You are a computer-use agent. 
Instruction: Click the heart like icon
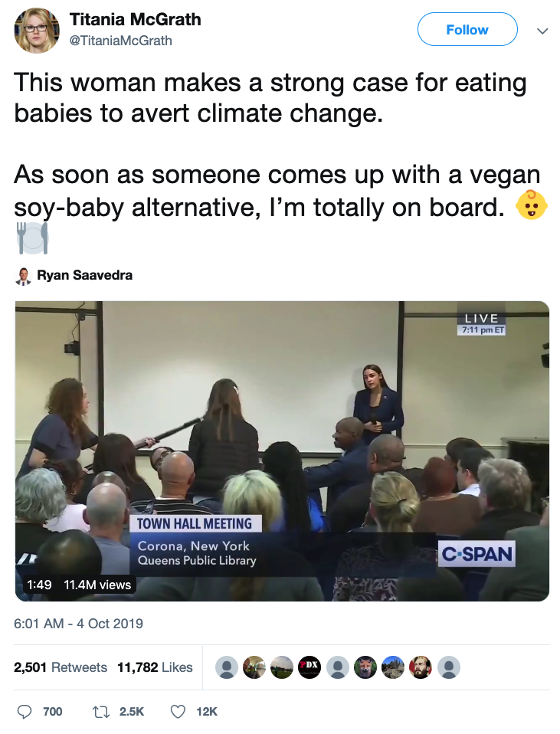178,712
